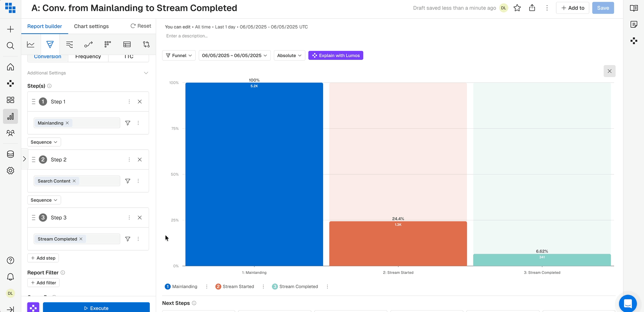Click the share export icon in header

tap(532, 8)
